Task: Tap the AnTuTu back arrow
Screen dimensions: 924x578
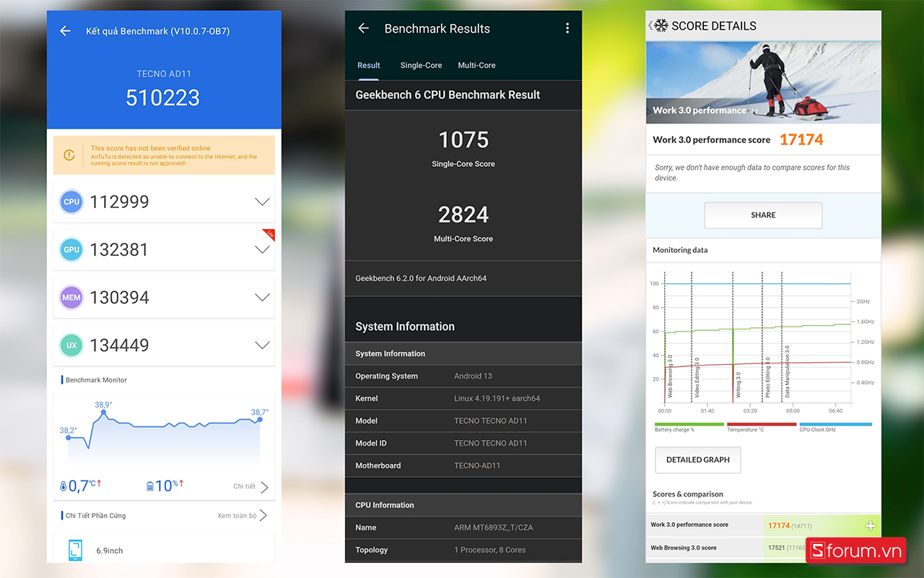Action: coord(65,31)
